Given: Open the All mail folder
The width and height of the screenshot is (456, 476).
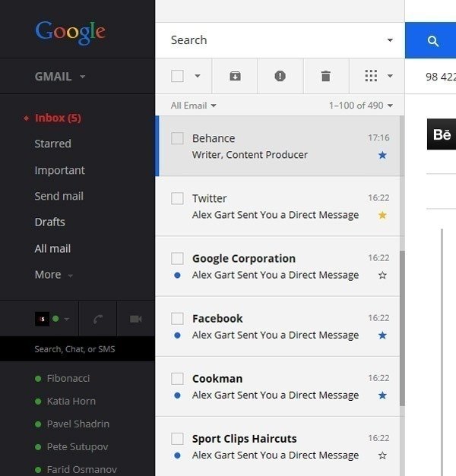Looking at the screenshot, I should 52,248.
